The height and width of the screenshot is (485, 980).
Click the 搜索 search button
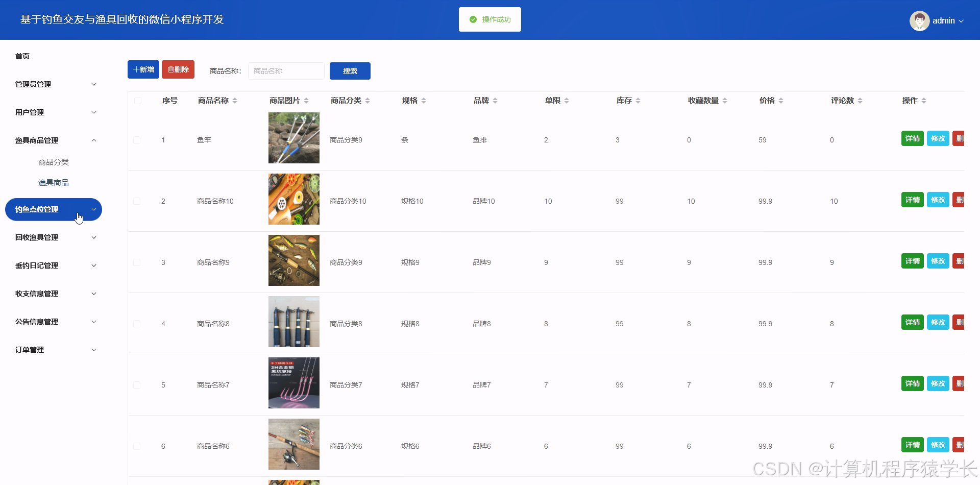point(350,71)
